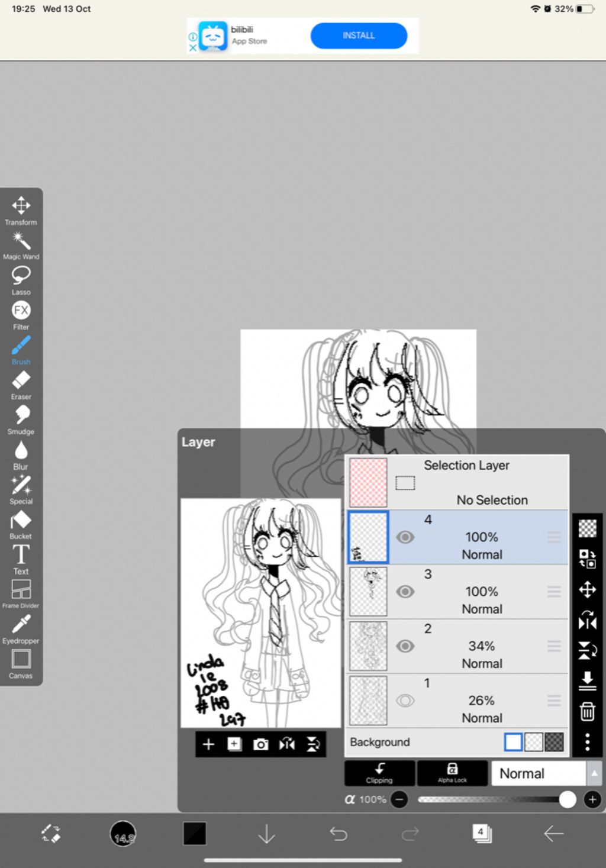Toggle visibility of layer 4
The width and height of the screenshot is (606, 868).
point(405,537)
